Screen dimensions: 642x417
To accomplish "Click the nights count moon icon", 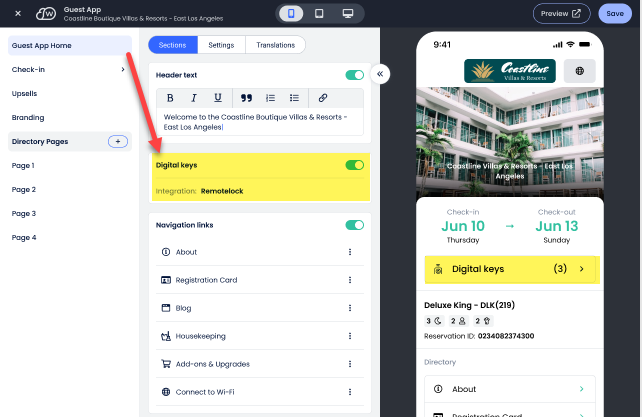I will [438, 321].
